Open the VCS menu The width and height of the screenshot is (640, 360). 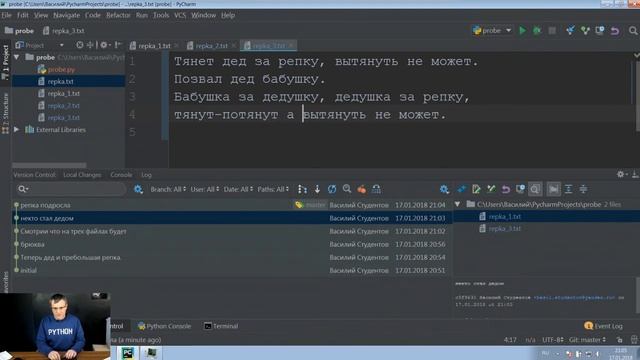coord(180,15)
